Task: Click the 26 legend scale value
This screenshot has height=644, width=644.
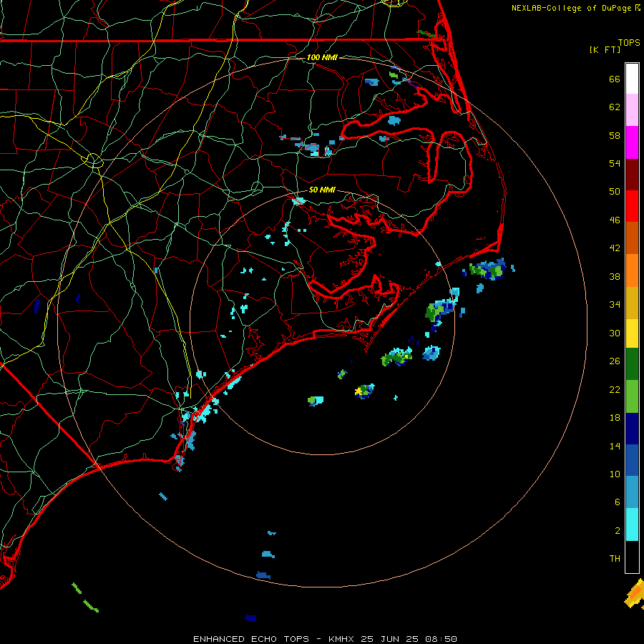Action: 615,361
